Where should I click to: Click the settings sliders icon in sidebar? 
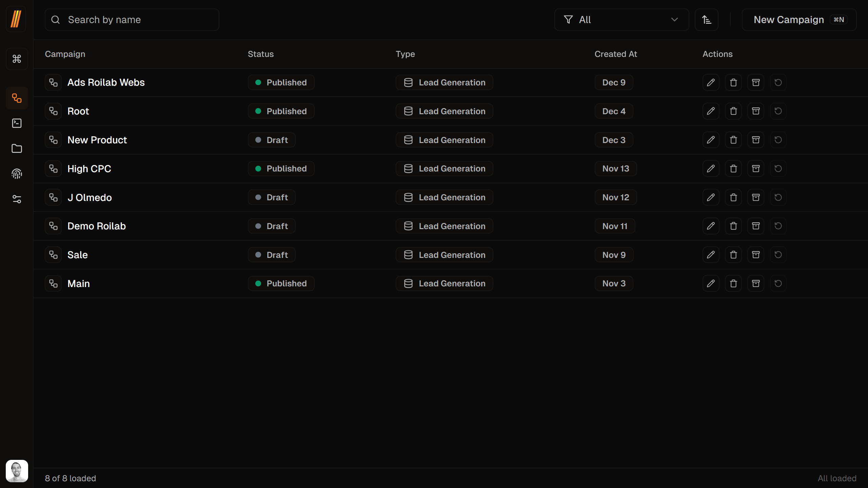tap(17, 199)
